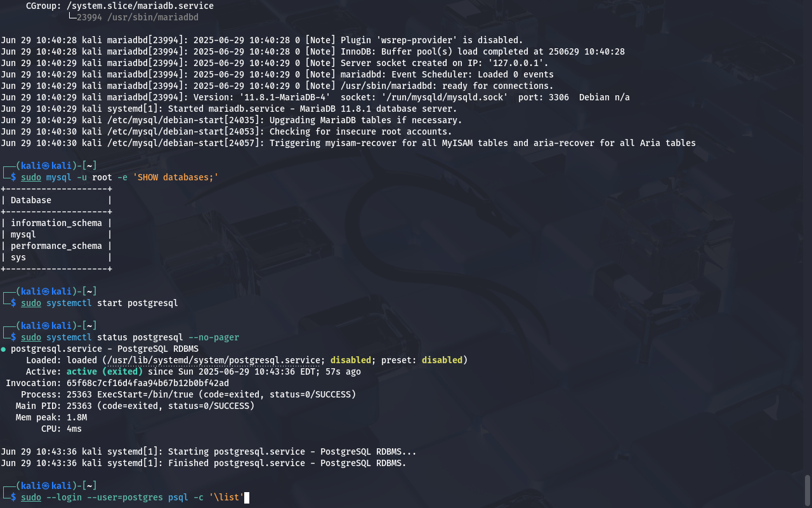Screen dimensions: 812x508
Task: Click the 'Mem peak: 1.8M' value
Action: tap(77, 417)
